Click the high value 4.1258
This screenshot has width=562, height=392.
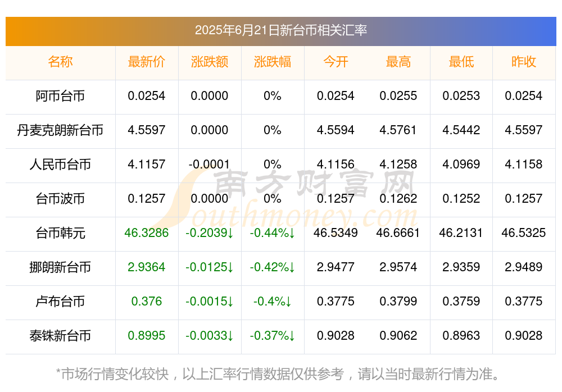pyautogui.click(x=398, y=165)
